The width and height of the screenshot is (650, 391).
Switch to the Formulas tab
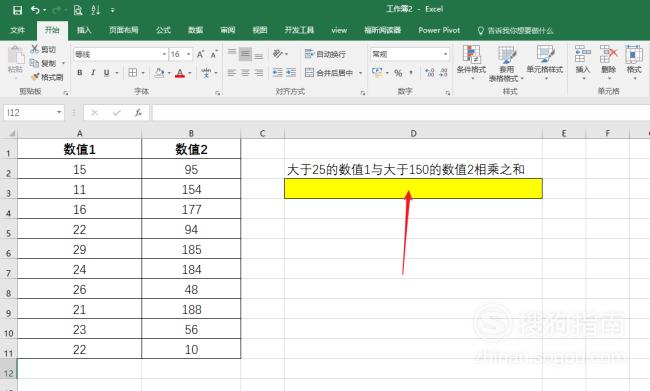tap(163, 30)
